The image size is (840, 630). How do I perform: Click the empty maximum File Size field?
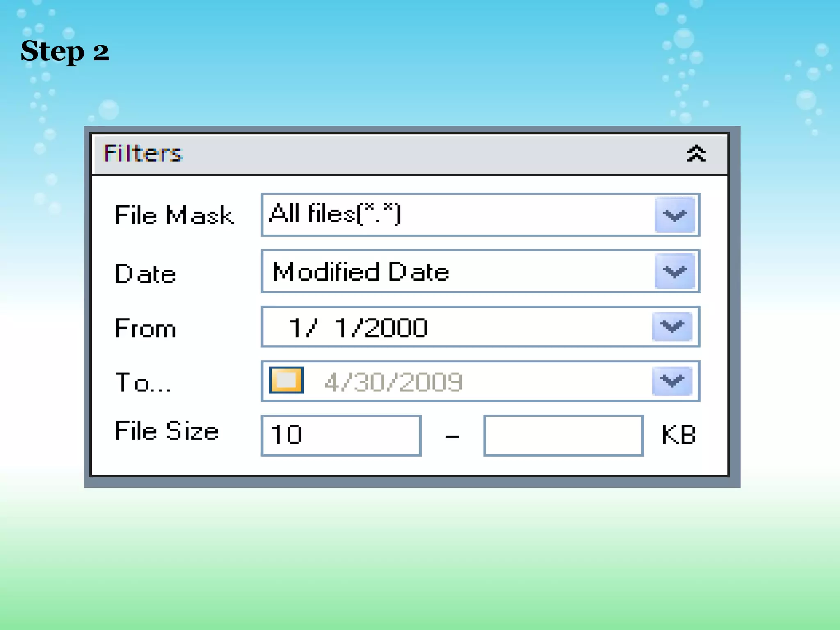point(563,435)
